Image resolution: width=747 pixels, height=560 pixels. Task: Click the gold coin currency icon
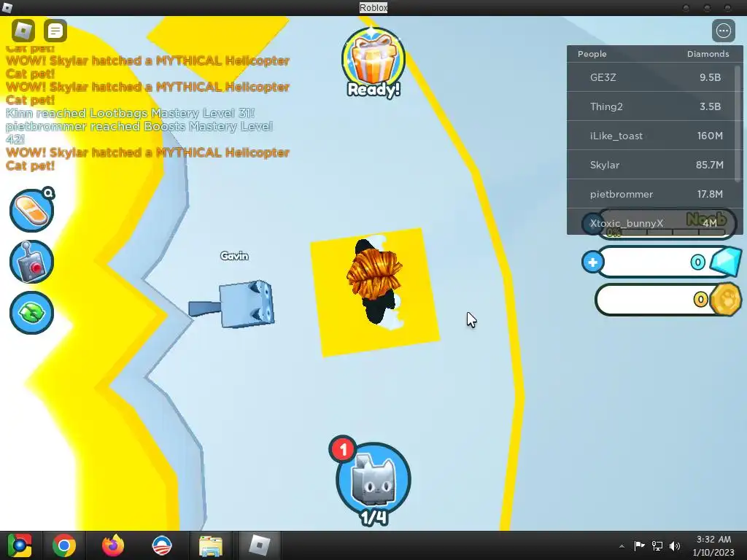[x=726, y=300]
